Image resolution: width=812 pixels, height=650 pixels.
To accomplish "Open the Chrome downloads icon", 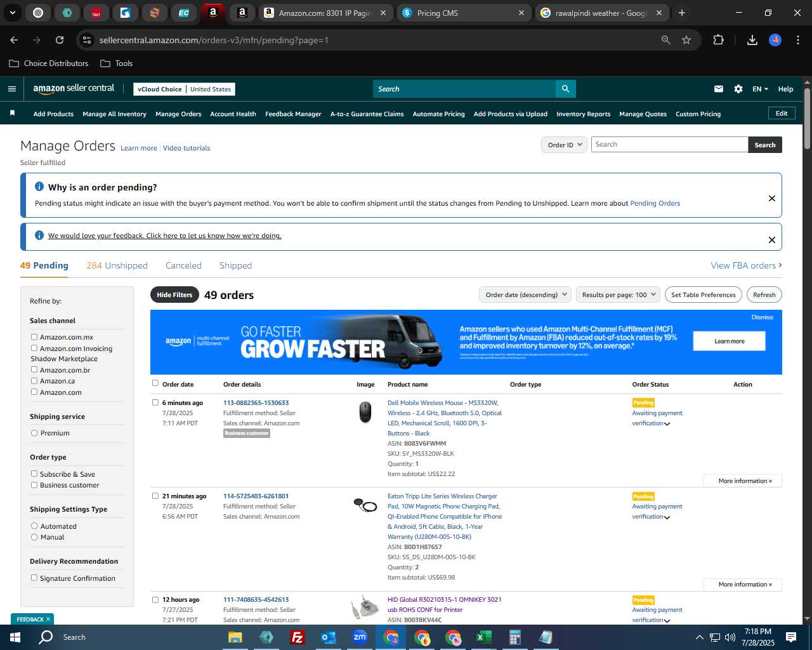I will tap(752, 40).
